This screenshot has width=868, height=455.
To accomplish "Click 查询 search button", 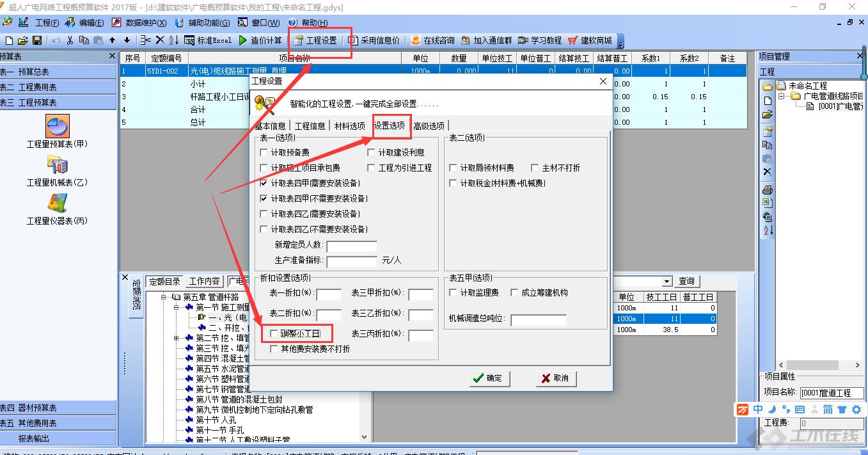I will [686, 282].
